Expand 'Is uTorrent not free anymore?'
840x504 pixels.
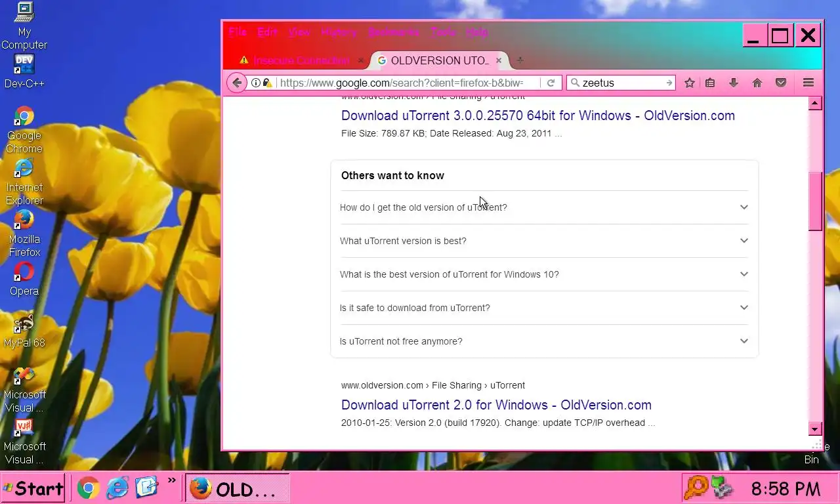544,341
